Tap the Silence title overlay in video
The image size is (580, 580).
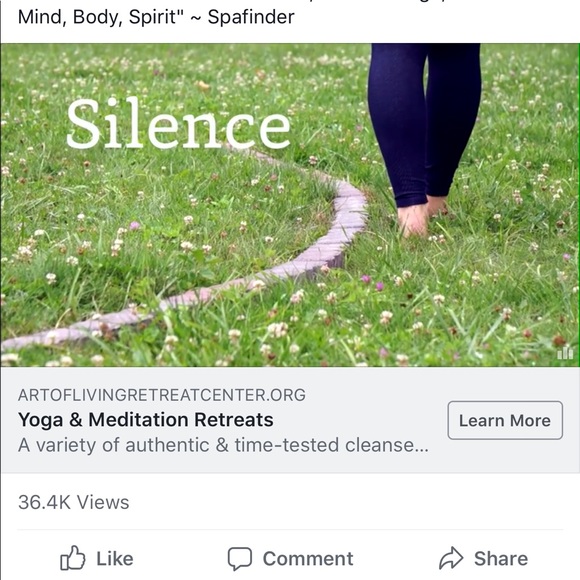[x=178, y=124]
